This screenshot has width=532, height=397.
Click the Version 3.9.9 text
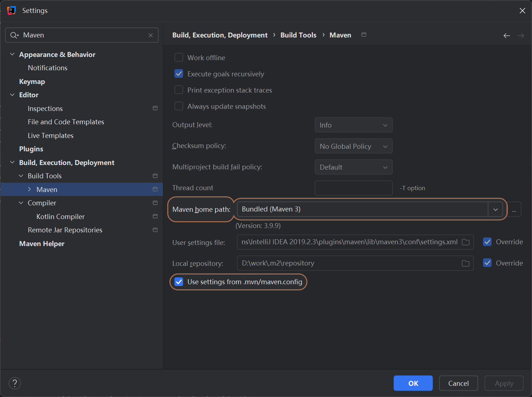point(258,226)
